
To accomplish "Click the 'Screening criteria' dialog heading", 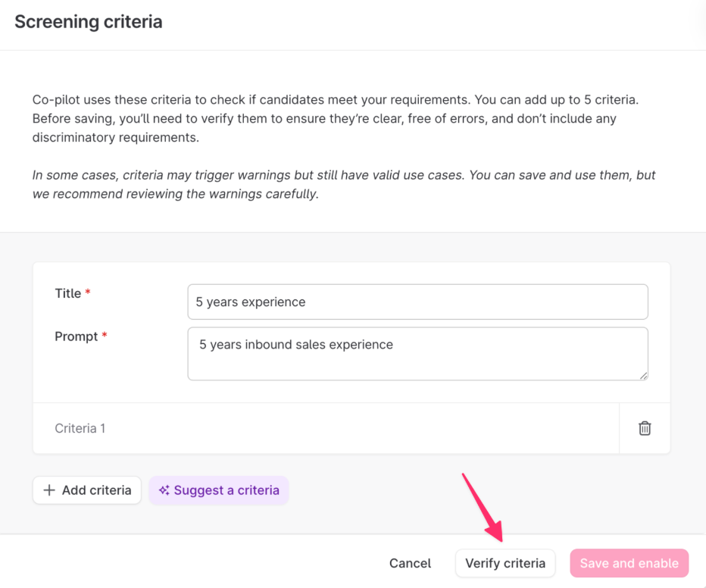I will tap(89, 21).
